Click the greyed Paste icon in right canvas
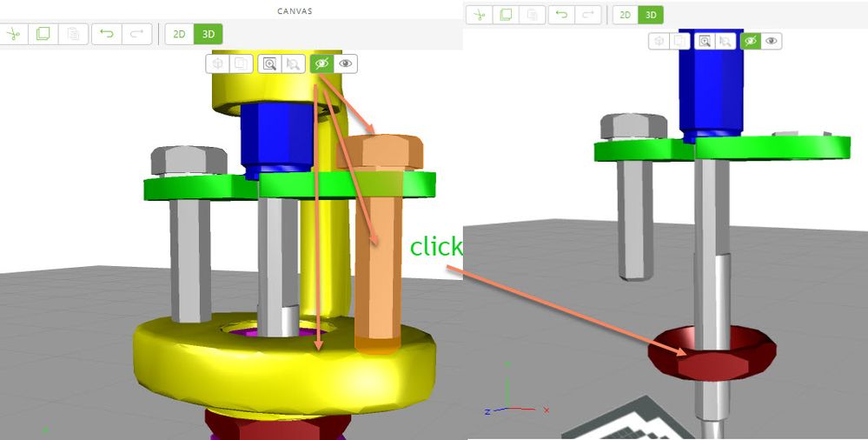The image size is (868, 440). click(x=532, y=15)
